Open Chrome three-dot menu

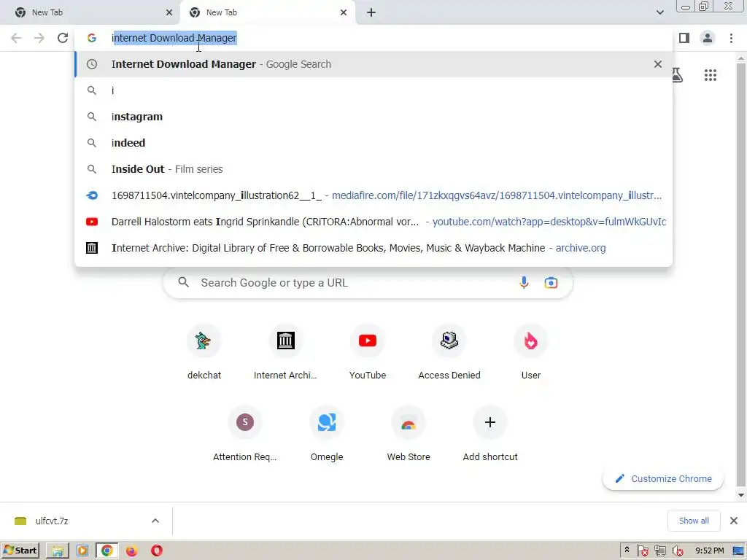point(731,38)
